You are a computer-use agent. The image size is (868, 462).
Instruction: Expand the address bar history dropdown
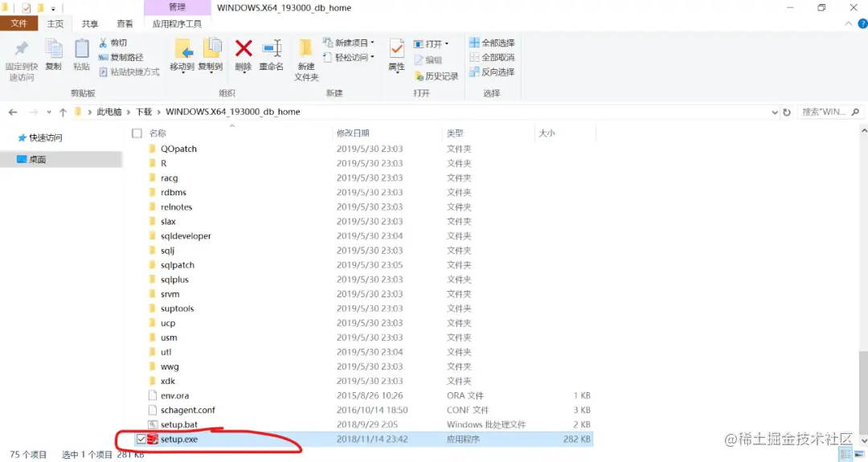(775, 112)
